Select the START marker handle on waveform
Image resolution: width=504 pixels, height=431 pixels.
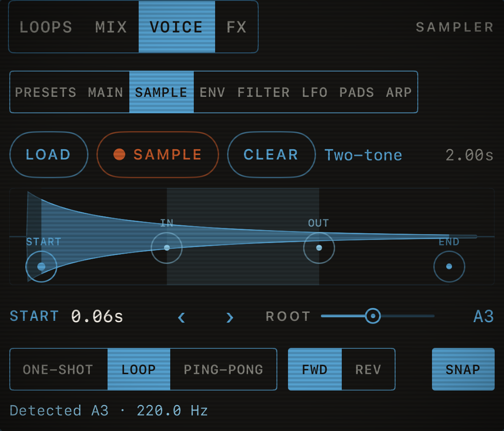(x=41, y=267)
